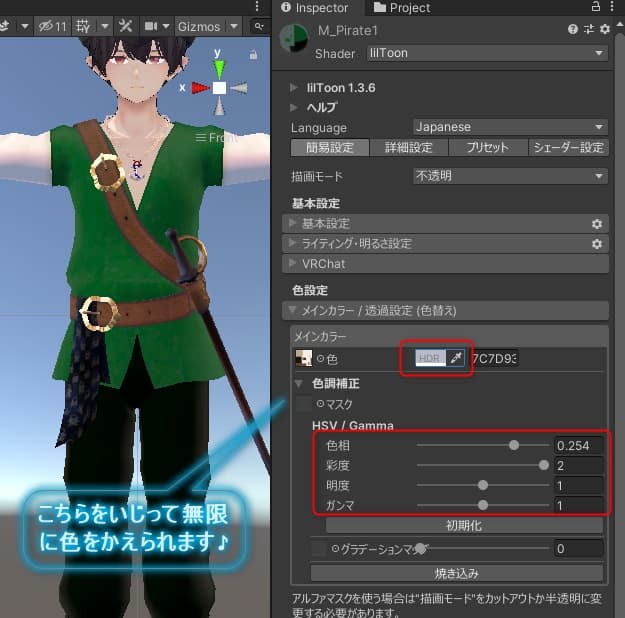The height and width of the screenshot is (618, 625).
Task: Open the scene camera settings dropdown
Action: click(x=166, y=26)
